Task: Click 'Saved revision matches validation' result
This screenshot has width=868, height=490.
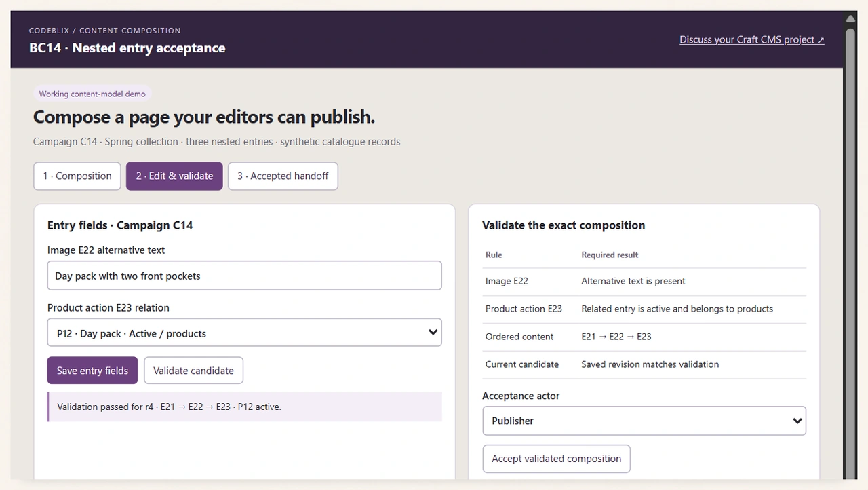Action: [650, 364]
